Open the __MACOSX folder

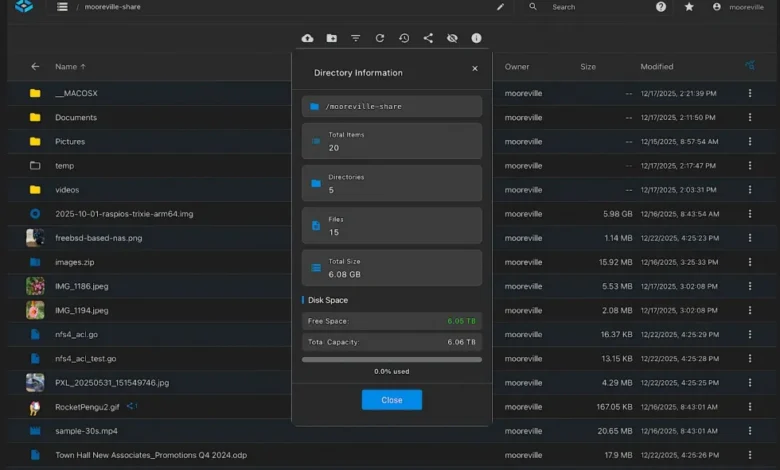[76, 94]
